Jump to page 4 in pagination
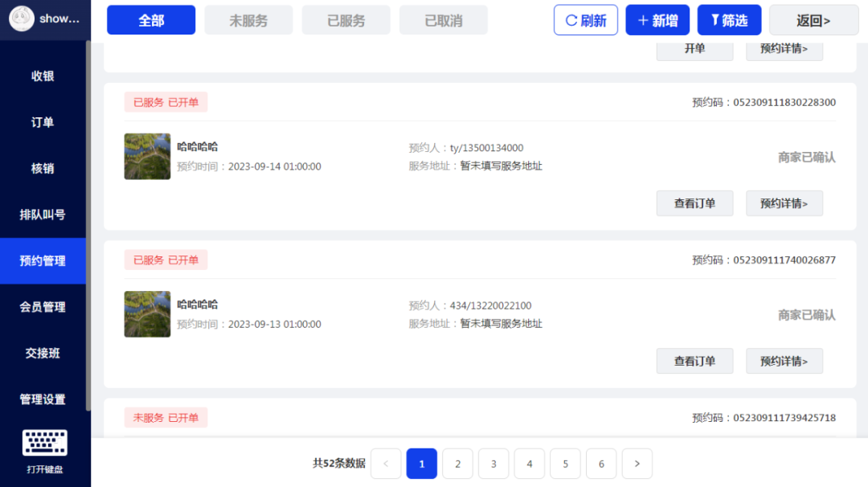 coord(529,464)
